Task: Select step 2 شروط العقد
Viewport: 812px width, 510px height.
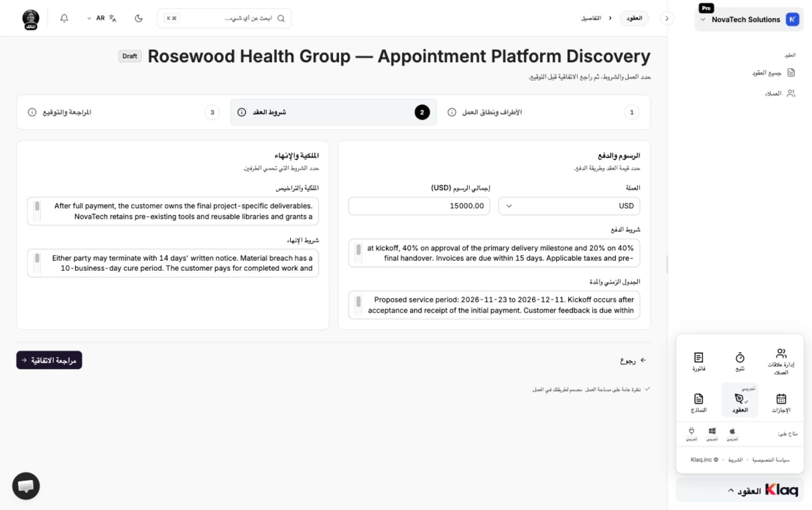Action: [334, 112]
